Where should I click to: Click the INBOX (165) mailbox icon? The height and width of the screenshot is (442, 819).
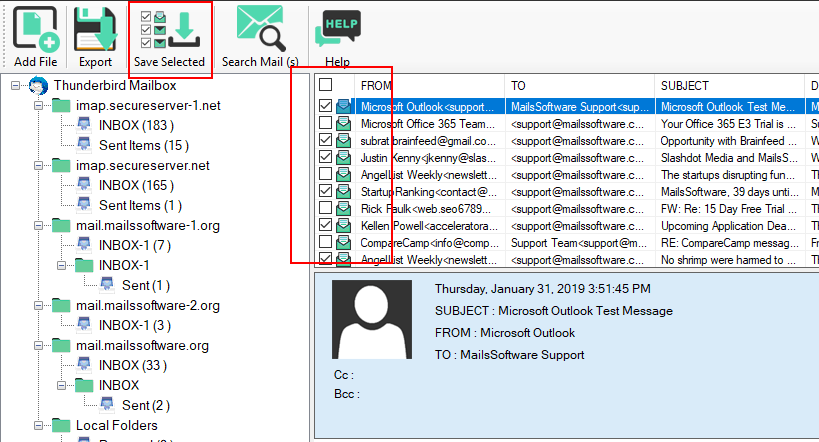[x=84, y=185]
